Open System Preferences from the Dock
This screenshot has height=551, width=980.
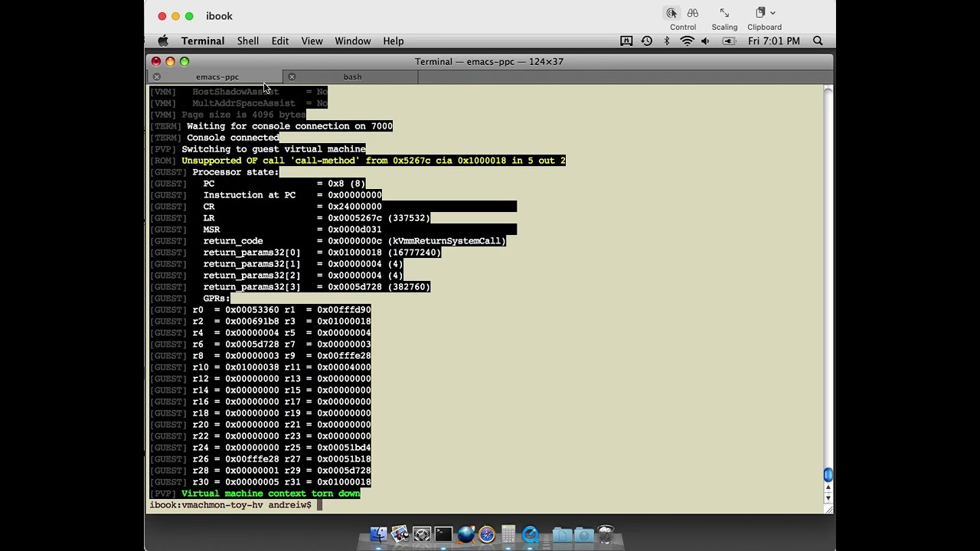pos(422,534)
